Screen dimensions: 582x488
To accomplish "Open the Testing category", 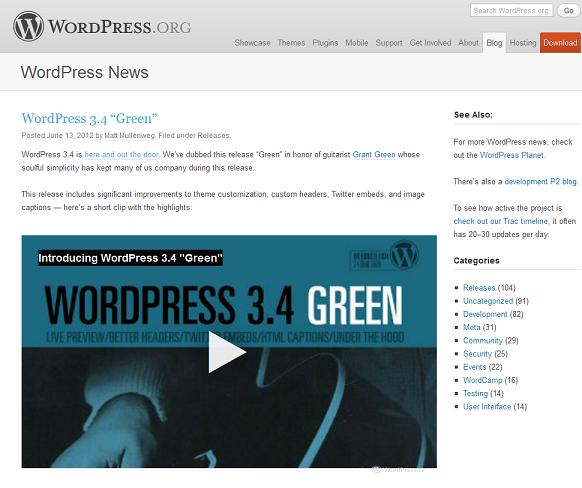I will point(475,393).
